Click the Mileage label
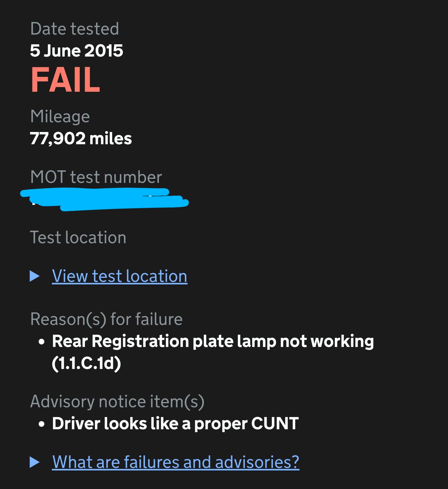 (60, 116)
